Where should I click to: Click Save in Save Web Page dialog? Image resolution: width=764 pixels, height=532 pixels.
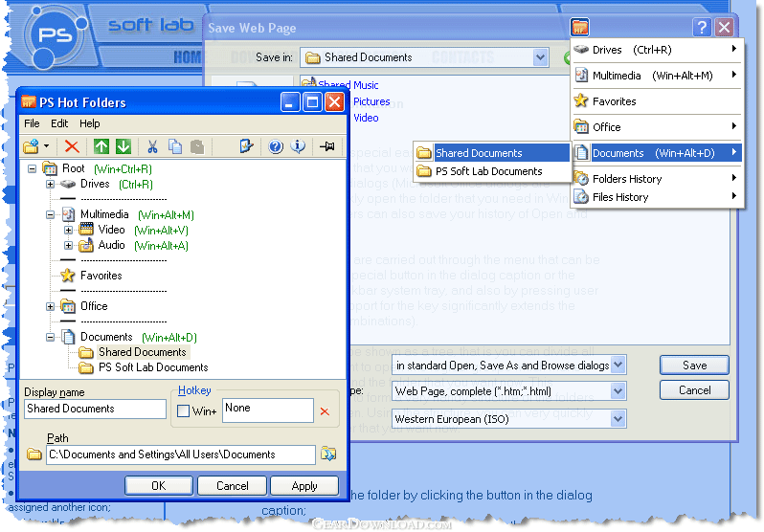click(x=694, y=366)
